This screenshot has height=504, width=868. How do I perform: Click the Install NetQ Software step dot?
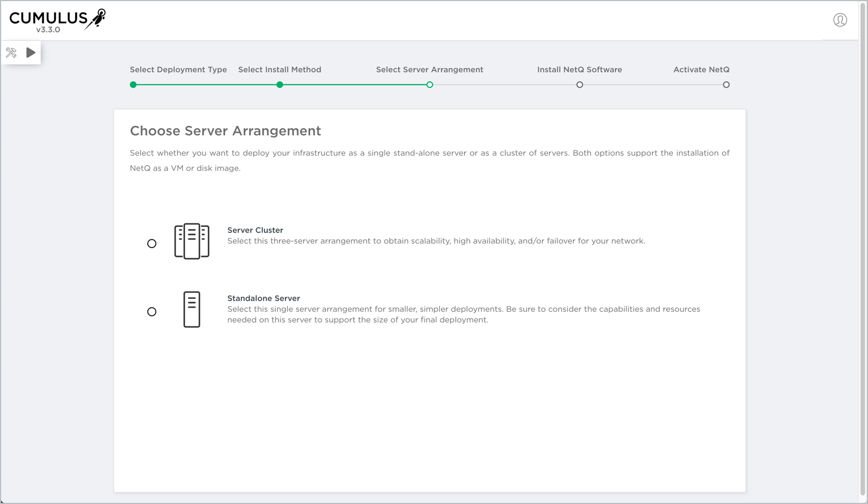[579, 85]
